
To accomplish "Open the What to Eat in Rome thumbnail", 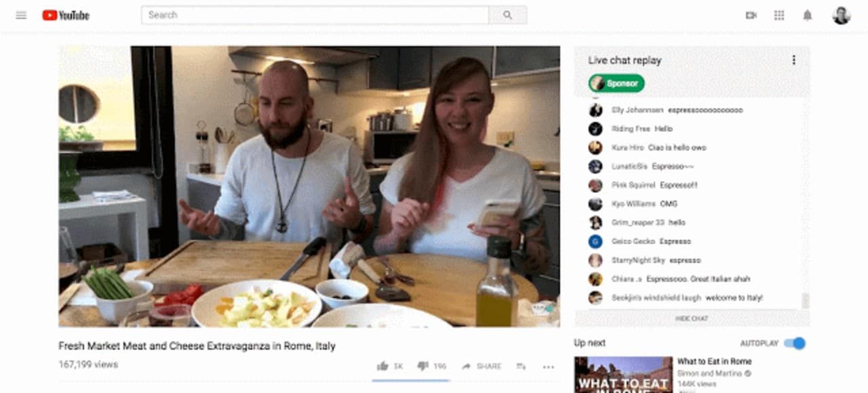I will click(623, 375).
